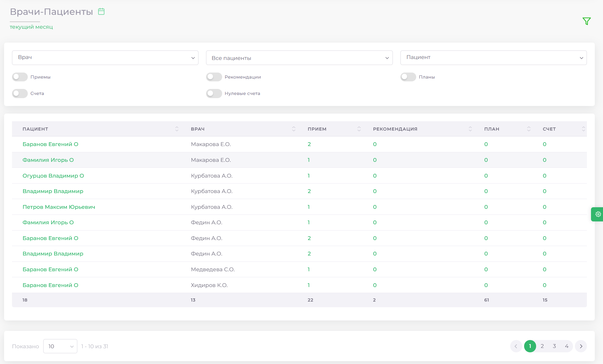Image resolution: width=603 pixels, height=364 pixels.
Task: Click прием count 1 for Огурцов Владимир О
Action: 309,176
